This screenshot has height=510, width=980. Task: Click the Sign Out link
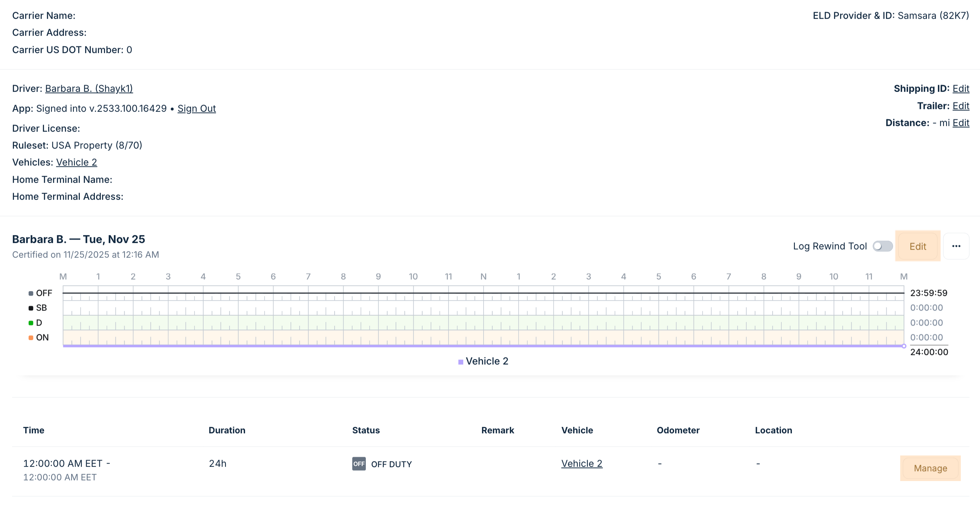(196, 108)
